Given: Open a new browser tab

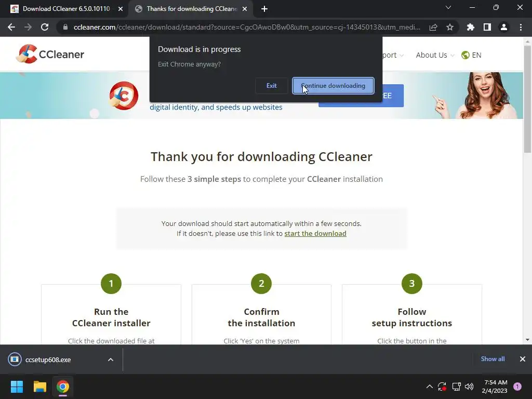Looking at the screenshot, I should click(x=264, y=9).
